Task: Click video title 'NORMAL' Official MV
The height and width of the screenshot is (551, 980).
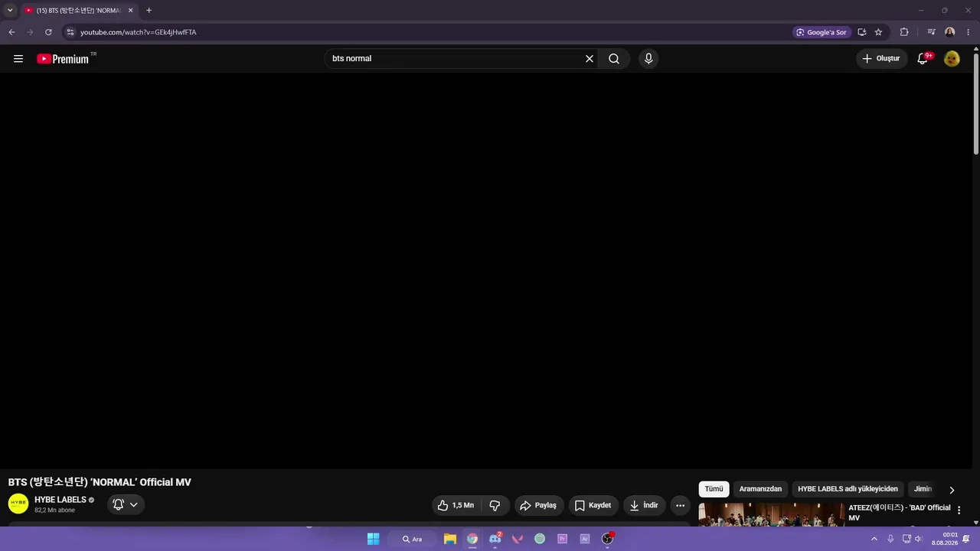Action: click(x=100, y=482)
